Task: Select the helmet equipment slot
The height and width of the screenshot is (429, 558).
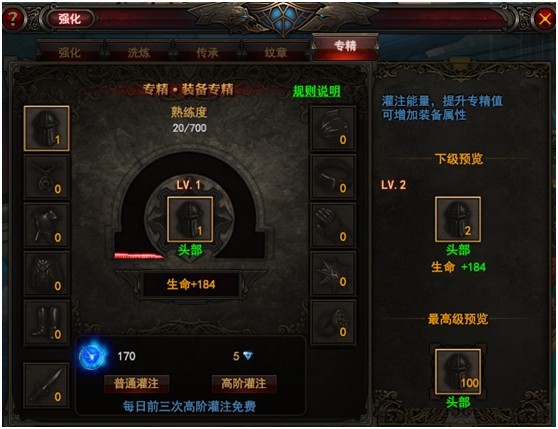Action: [x=47, y=128]
